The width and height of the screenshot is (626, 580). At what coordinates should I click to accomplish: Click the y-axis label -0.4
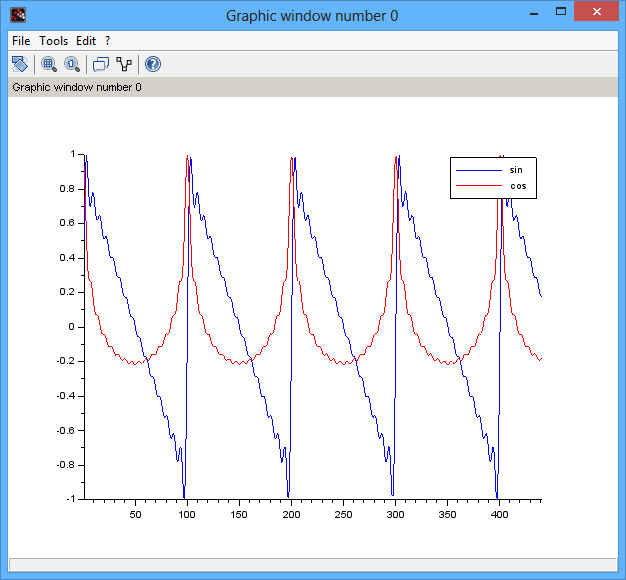(x=66, y=396)
